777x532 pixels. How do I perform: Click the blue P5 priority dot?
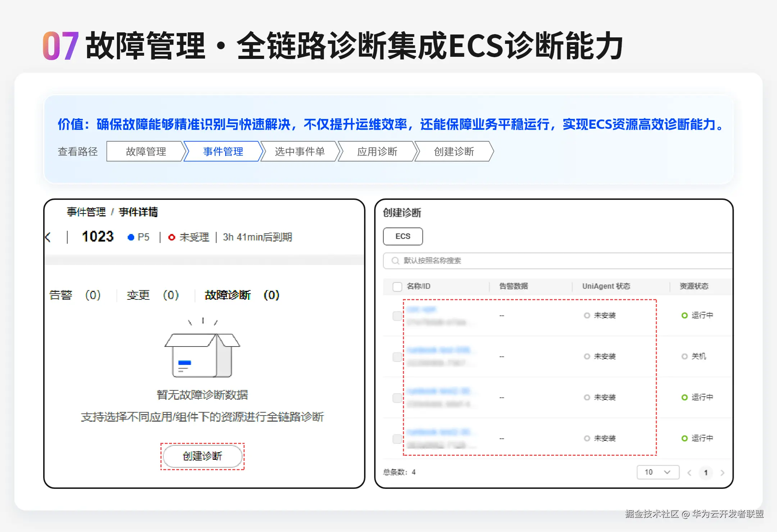[131, 237]
